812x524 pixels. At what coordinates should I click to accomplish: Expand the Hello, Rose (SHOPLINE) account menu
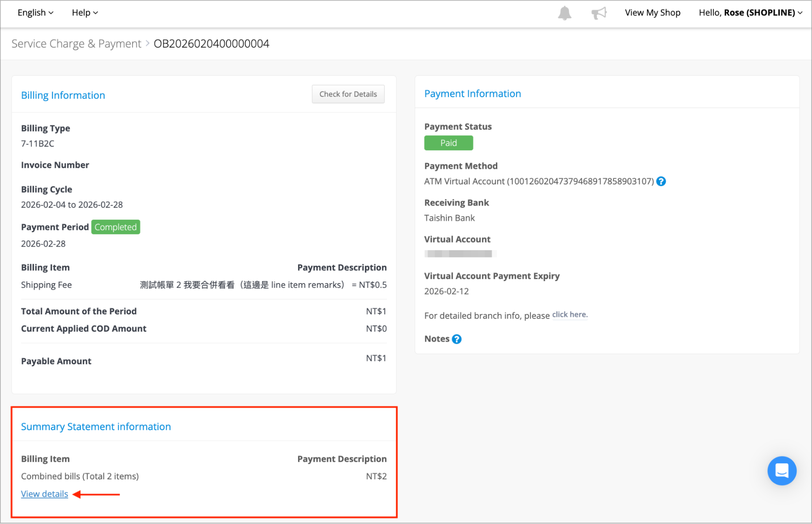751,13
